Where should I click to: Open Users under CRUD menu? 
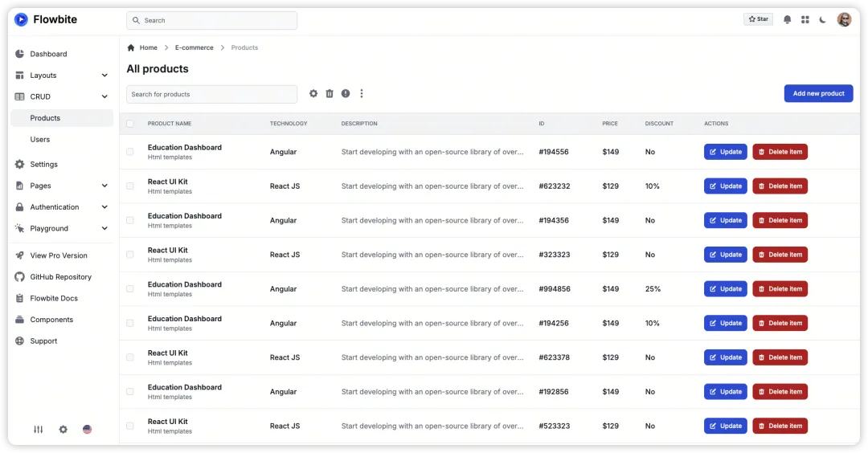click(40, 140)
